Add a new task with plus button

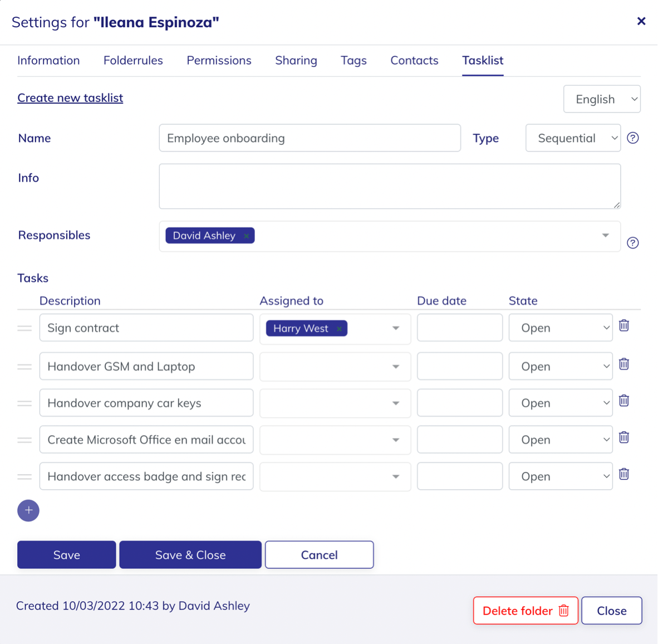click(28, 510)
